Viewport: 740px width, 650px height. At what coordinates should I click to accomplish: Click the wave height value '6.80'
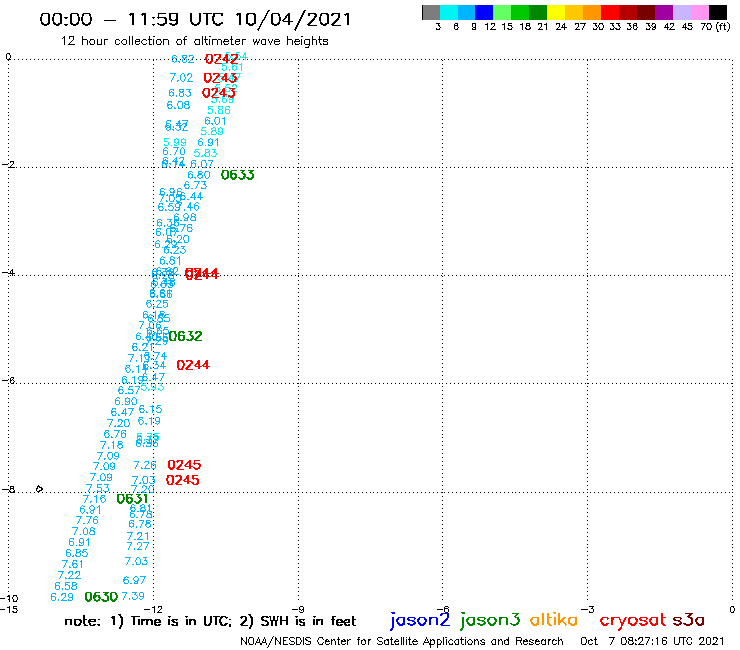[199, 175]
